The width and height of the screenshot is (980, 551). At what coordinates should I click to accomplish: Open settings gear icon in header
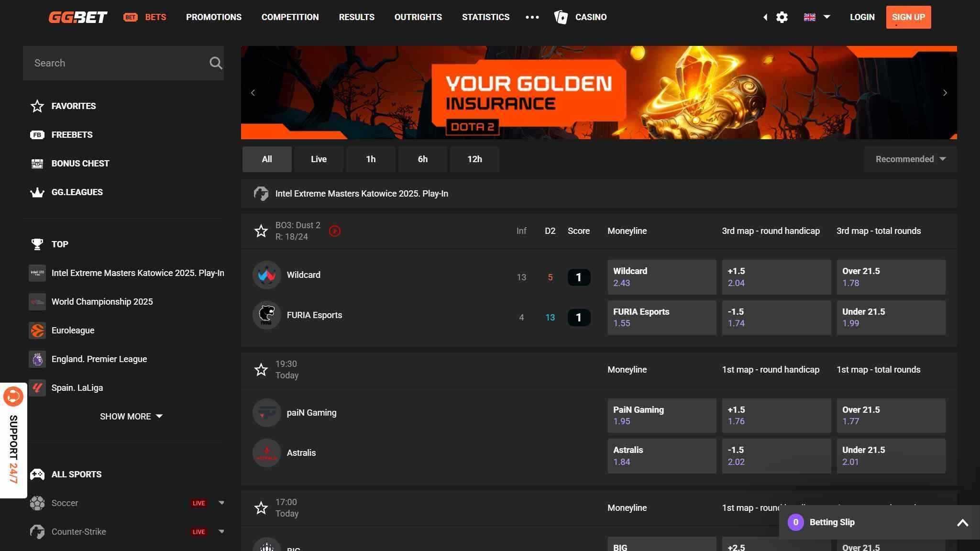pyautogui.click(x=782, y=17)
